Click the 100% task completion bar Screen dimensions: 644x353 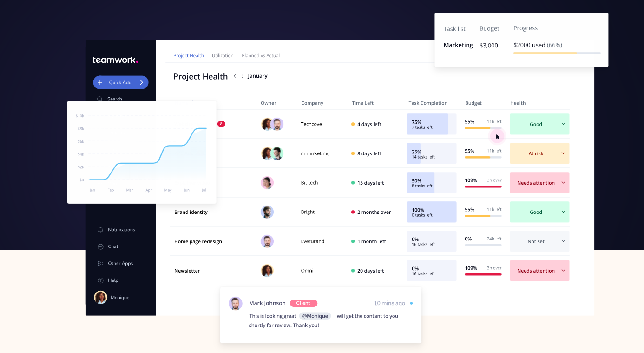coord(432,212)
